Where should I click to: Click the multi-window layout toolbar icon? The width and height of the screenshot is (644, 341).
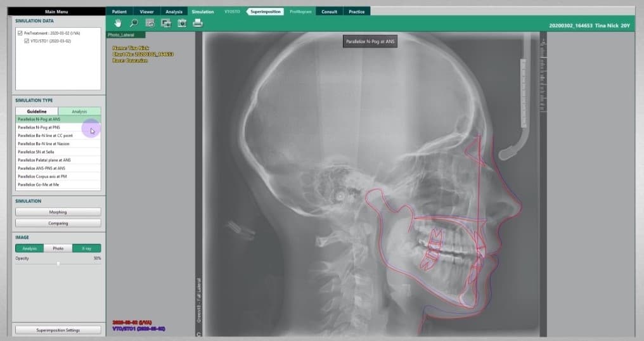(x=166, y=23)
